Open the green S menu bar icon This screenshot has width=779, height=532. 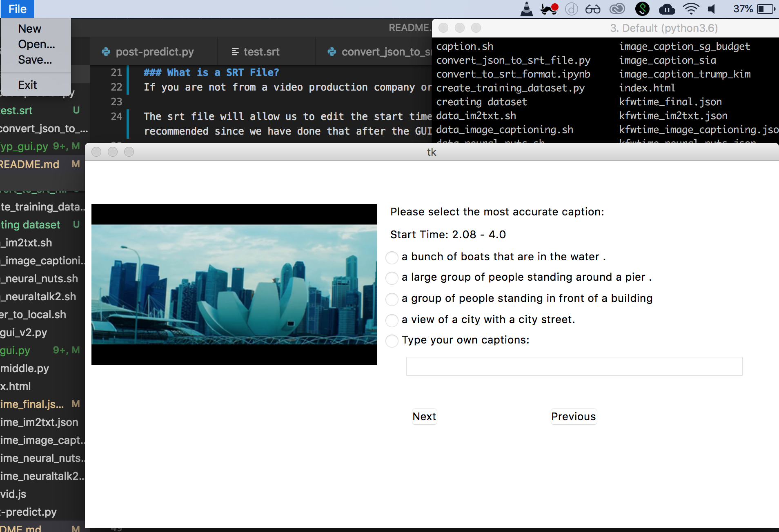643,9
